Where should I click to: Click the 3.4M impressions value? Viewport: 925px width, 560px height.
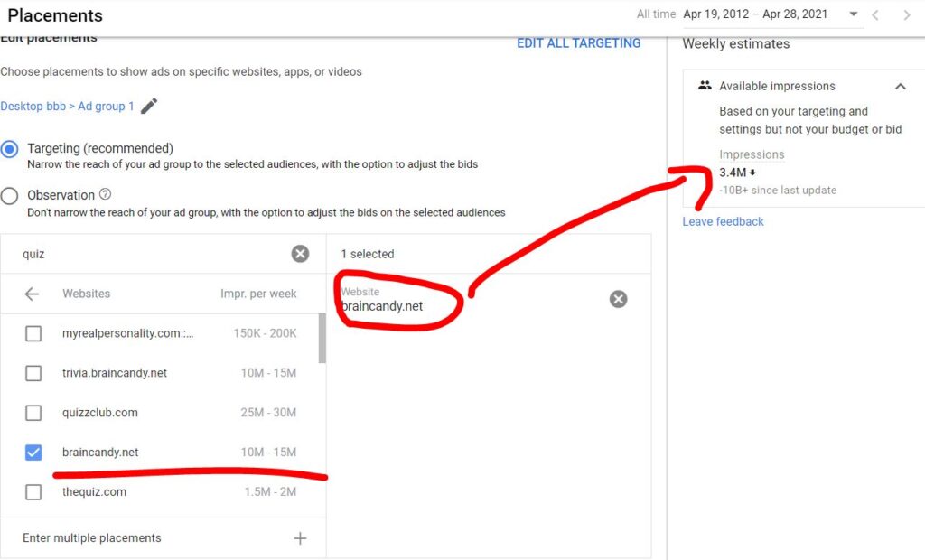tap(733, 173)
